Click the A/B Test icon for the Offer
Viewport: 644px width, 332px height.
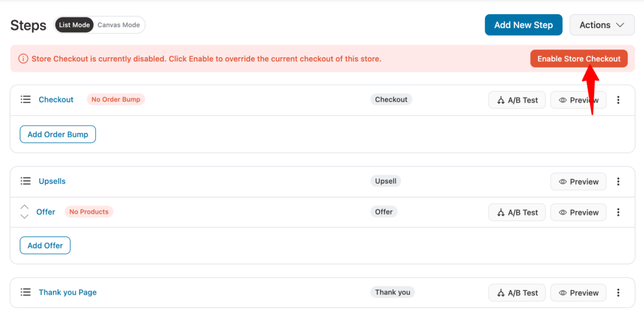tap(502, 212)
